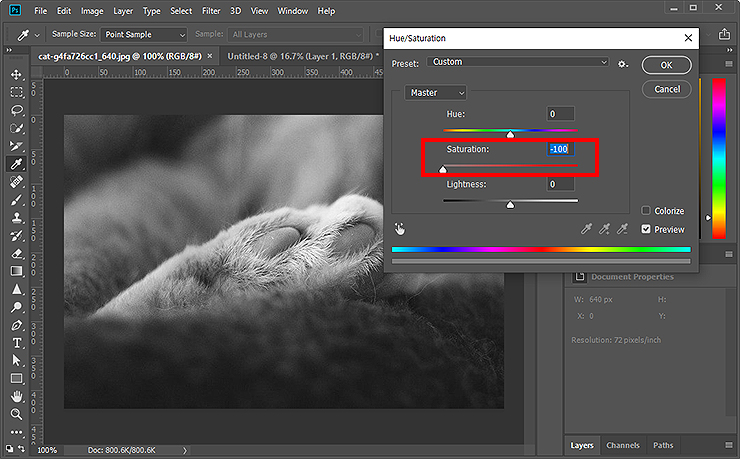Open the Layers panel options menu

[x=729, y=445]
